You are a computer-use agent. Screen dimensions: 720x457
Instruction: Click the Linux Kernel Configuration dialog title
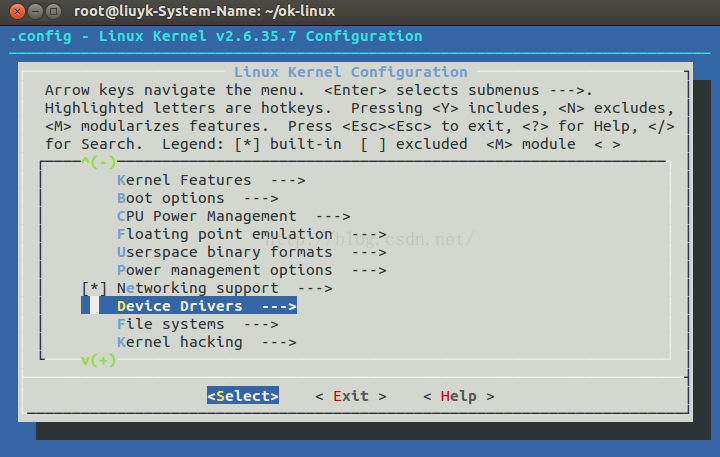coord(351,72)
